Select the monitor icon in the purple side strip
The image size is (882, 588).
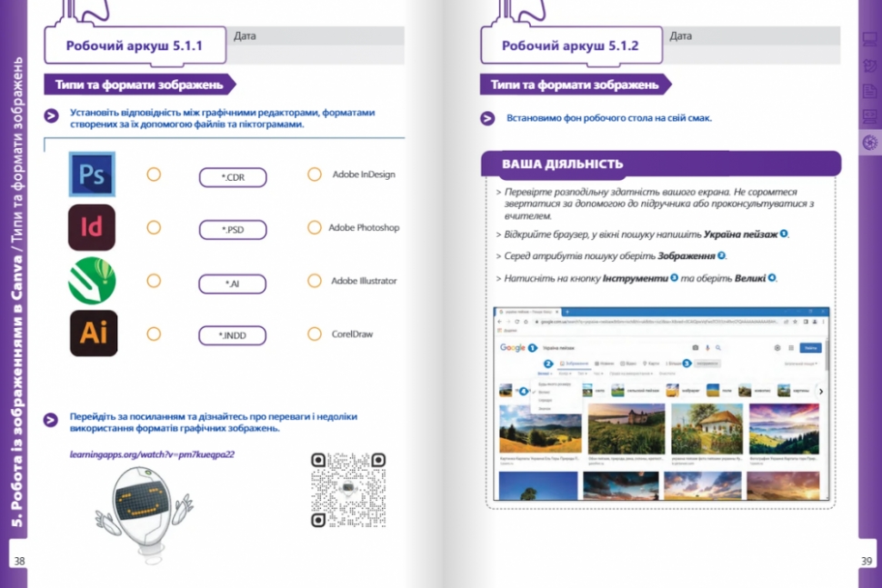pyautogui.click(x=869, y=39)
